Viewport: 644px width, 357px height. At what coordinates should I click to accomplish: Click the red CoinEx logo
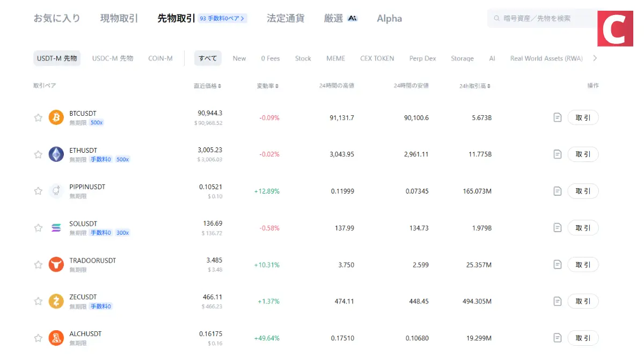tap(615, 29)
